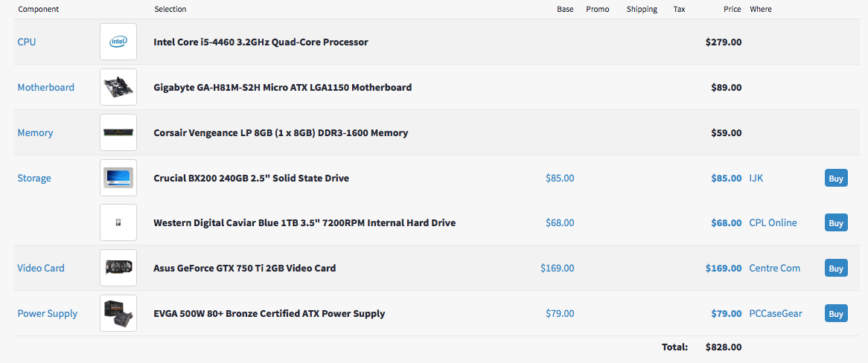Click the Crucial BX200 SSD thumbnail

click(x=118, y=178)
